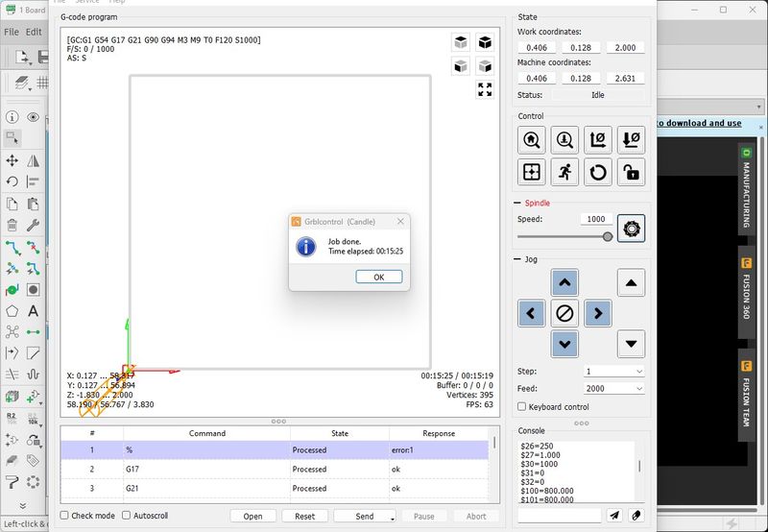Image resolution: width=768 pixels, height=532 pixels.
Task: Select the Move tool in left toolbar
Action: (x=12, y=160)
